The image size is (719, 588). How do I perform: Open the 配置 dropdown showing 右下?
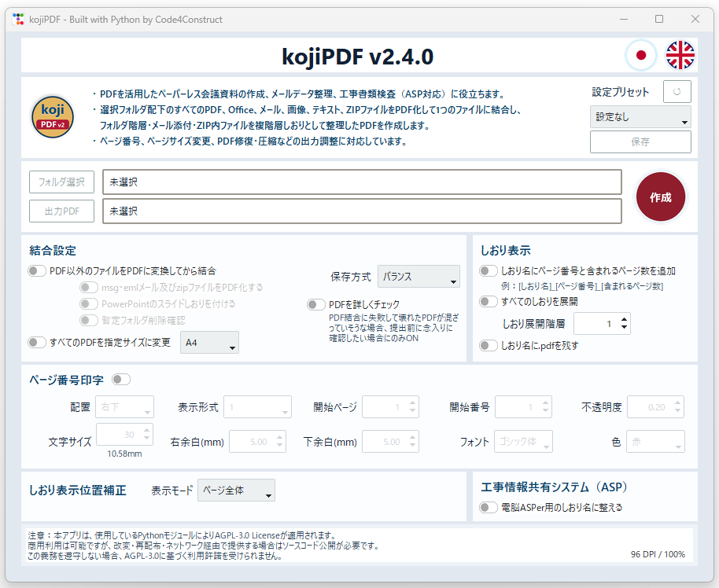(x=125, y=407)
